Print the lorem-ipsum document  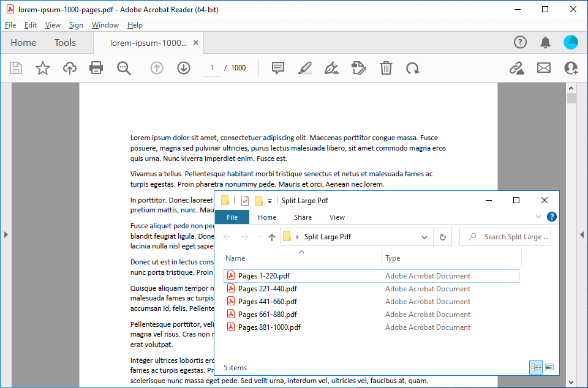(96, 68)
